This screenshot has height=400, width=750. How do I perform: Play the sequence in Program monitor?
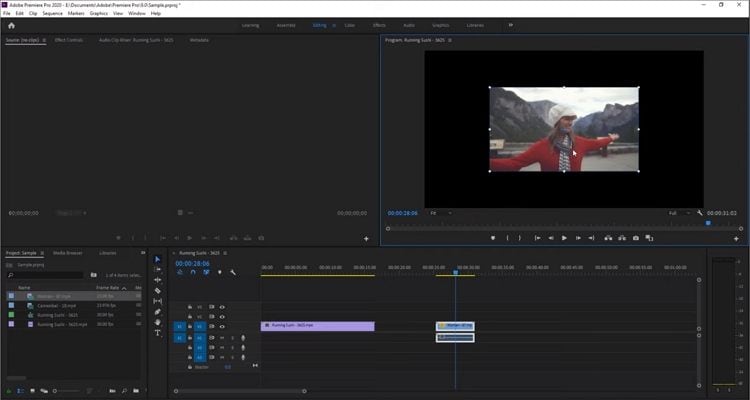pyautogui.click(x=564, y=238)
